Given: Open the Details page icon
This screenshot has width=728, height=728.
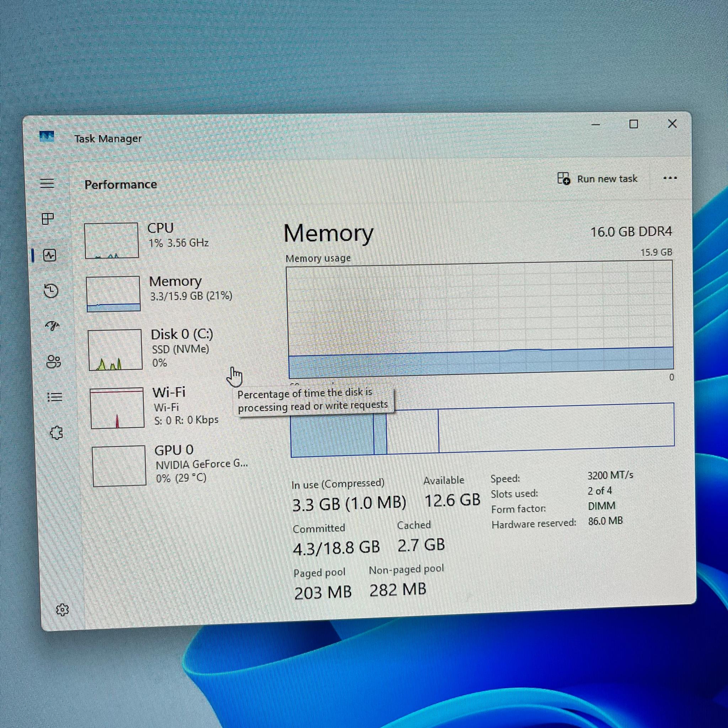Looking at the screenshot, I should pos(55,397).
